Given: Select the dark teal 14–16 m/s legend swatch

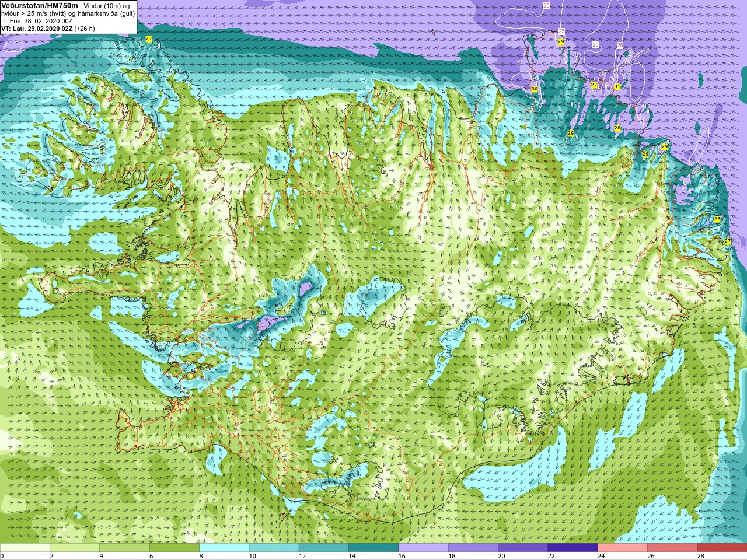Looking at the screenshot, I should (x=373, y=548).
